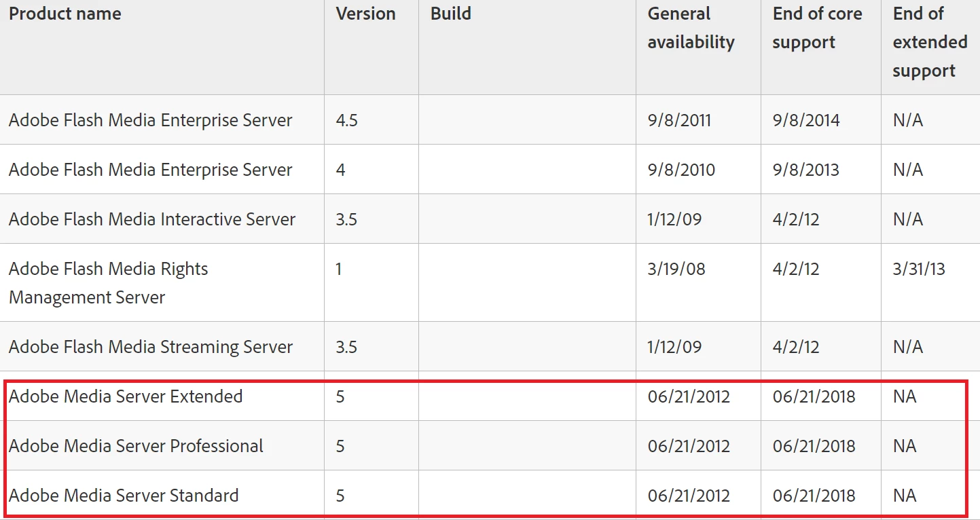This screenshot has height=520, width=980.
Task: Select 1/12/09 in the Interactive Server row
Action: [x=674, y=219]
